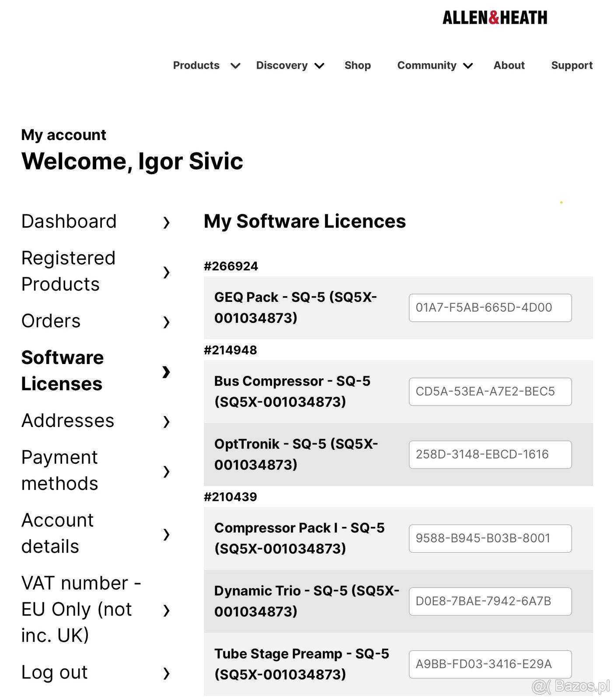
Task: Click the chevron next to Account details
Action: pyautogui.click(x=166, y=534)
